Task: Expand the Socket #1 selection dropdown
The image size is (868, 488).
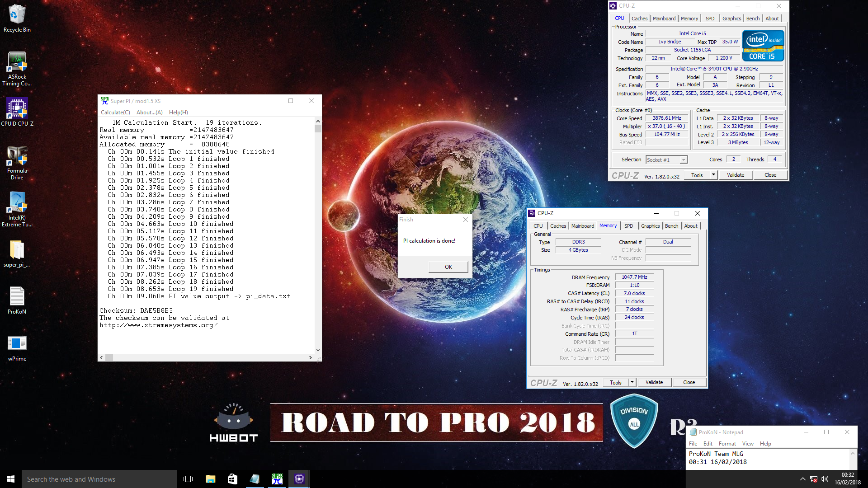Action: (684, 160)
